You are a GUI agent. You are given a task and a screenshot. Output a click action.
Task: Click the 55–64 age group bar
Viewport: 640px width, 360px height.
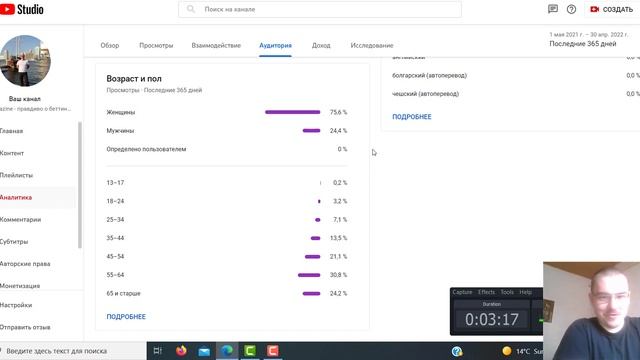[309, 275]
